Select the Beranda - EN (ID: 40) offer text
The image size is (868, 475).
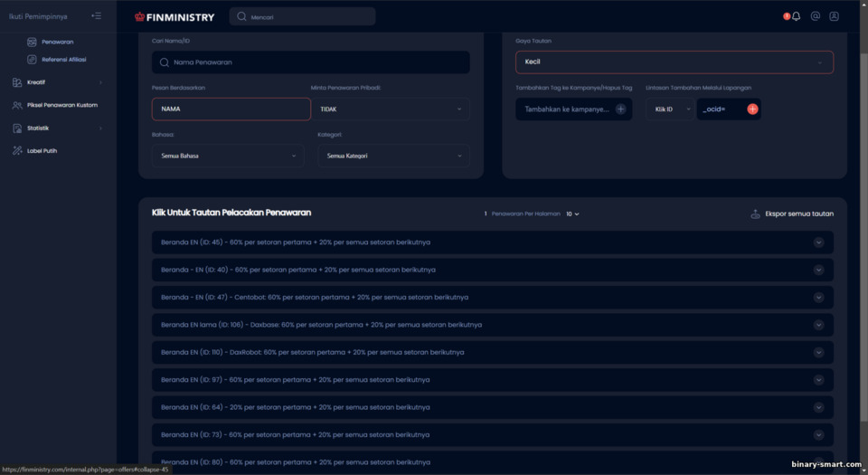pos(297,271)
